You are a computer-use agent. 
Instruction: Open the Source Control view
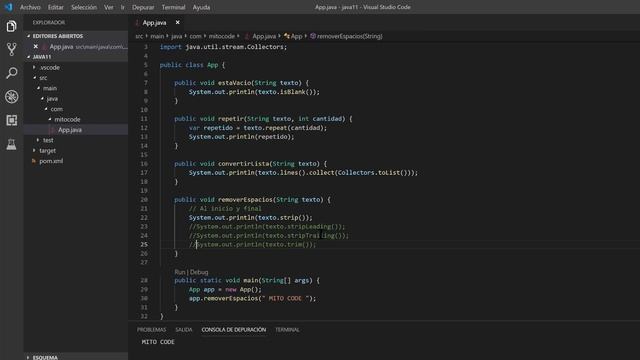pos(11,49)
